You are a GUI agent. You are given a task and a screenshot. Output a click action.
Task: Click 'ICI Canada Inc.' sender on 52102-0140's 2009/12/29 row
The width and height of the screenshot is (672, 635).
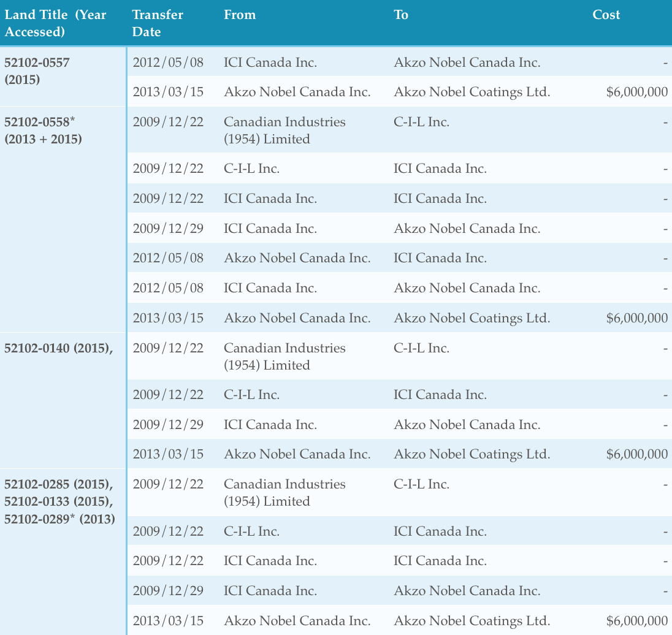click(x=270, y=425)
